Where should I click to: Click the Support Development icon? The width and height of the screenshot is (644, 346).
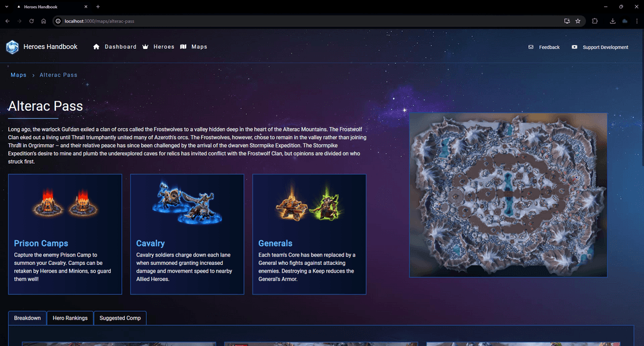(574, 47)
